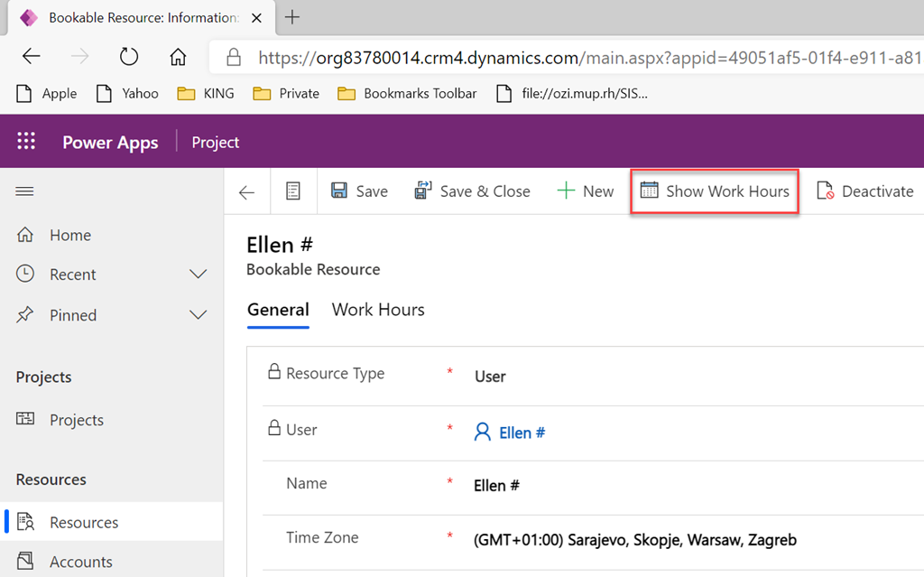Open the Time Zone dropdown field
This screenshot has width=924, height=577.
(686, 540)
